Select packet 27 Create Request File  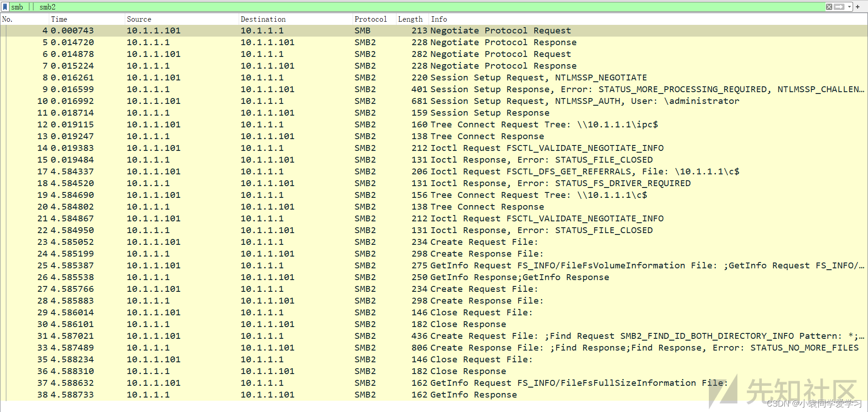tap(434, 289)
